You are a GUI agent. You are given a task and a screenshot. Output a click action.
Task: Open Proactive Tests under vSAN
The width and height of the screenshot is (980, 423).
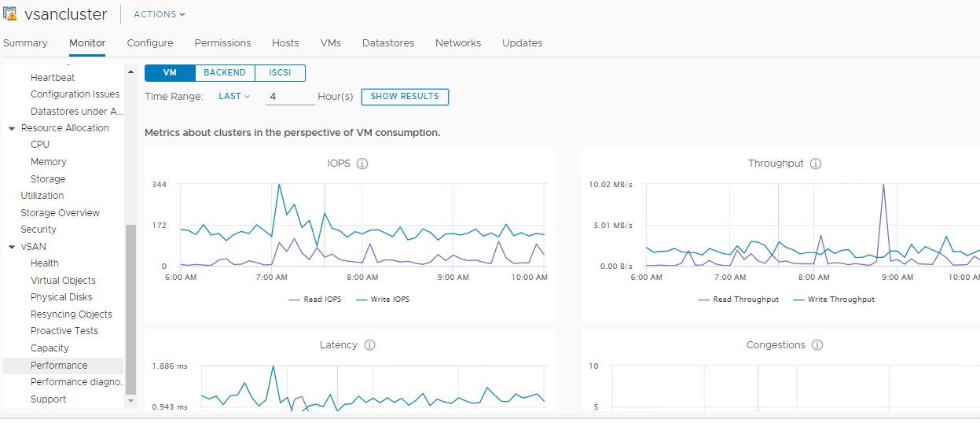(x=64, y=331)
